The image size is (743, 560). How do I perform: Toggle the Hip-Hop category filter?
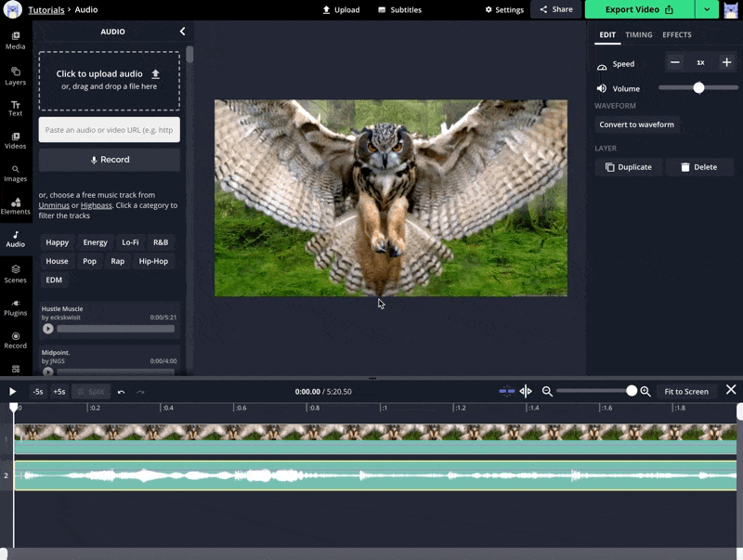coord(153,261)
